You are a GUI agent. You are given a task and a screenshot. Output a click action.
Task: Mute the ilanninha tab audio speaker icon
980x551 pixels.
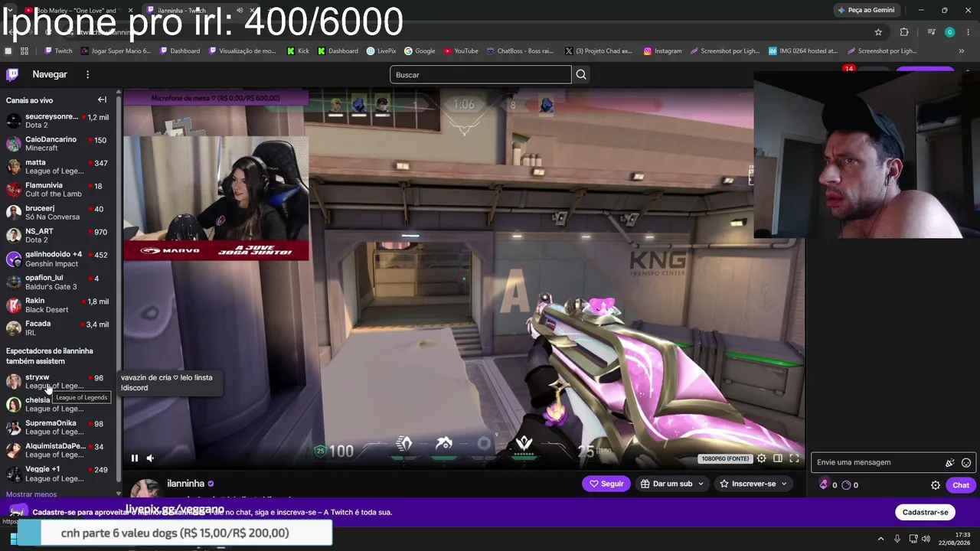[240, 10]
